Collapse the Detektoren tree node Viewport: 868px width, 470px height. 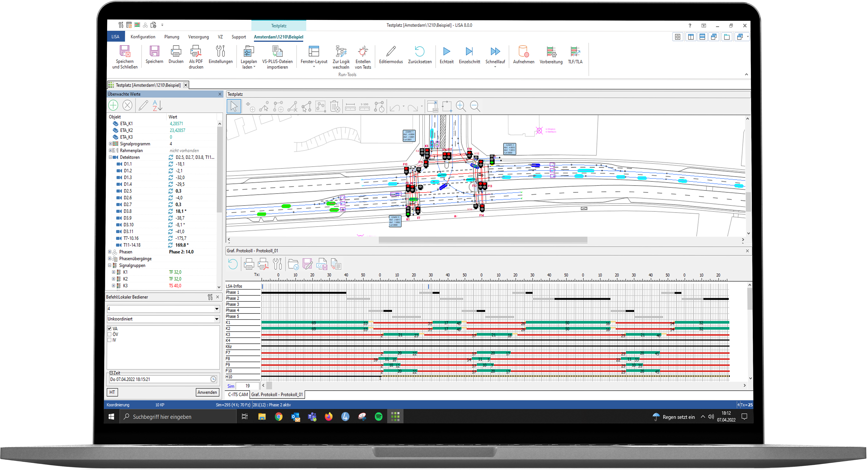[x=110, y=157]
